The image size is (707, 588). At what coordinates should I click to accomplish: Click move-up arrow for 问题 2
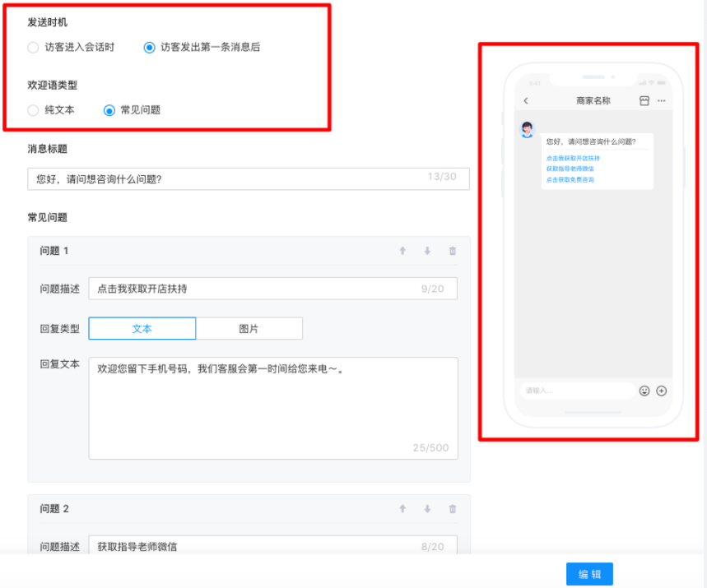coord(402,509)
